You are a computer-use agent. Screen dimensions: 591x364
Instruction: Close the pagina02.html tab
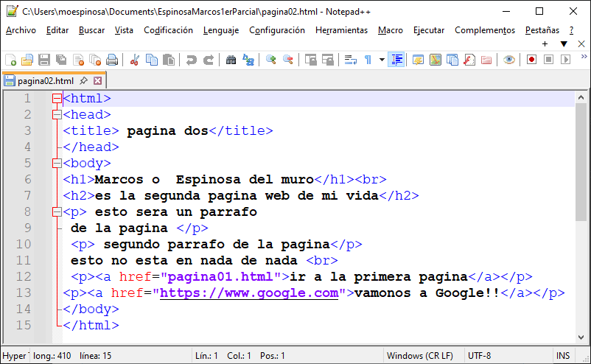98,80
